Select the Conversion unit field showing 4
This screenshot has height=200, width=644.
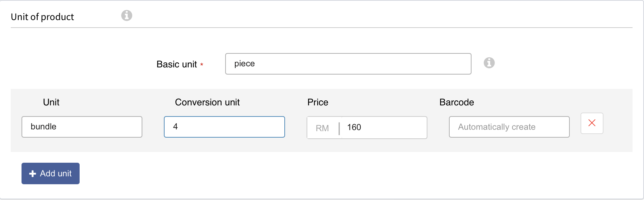click(x=224, y=127)
